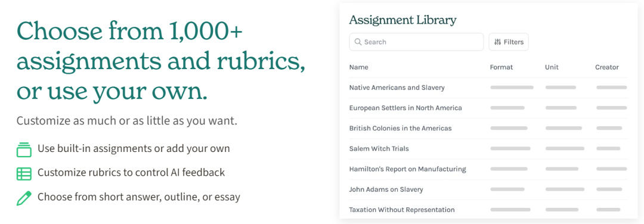
Task: Select European Settlers in North America row
Action: (488, 108)
